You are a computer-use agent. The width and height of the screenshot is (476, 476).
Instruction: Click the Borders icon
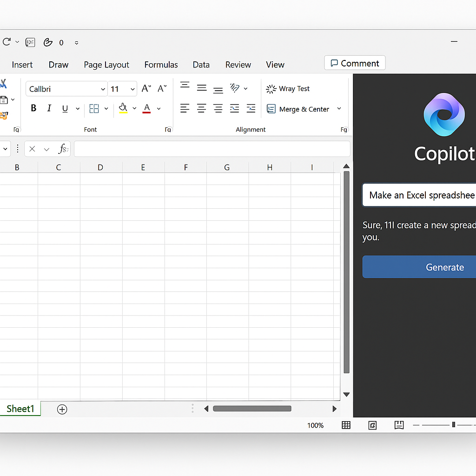click(x=94, y=108)
